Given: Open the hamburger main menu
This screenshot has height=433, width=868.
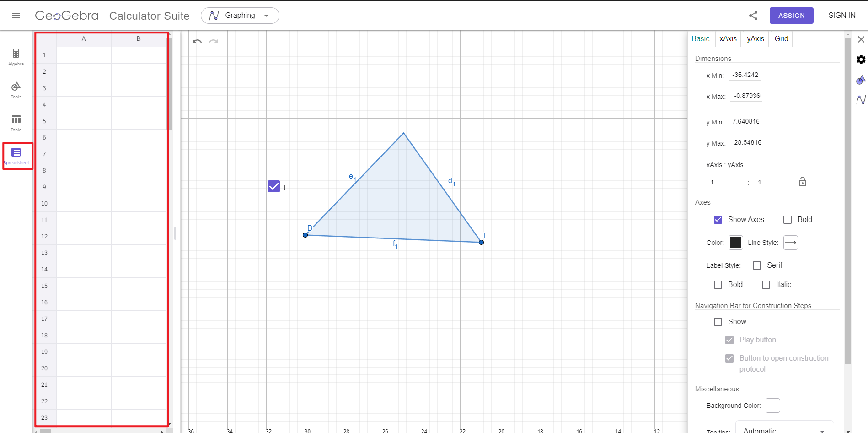Looking at the screenshot, I should coord(16,16).
